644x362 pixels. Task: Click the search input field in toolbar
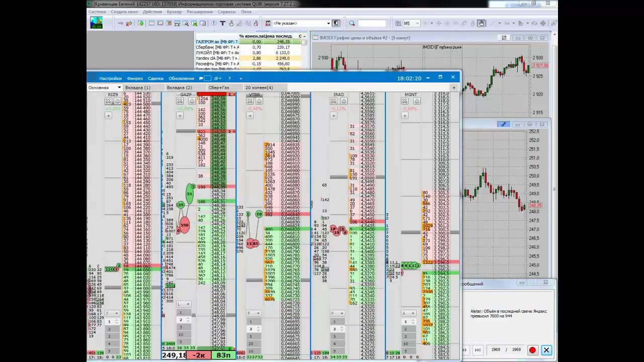point(372,23)
